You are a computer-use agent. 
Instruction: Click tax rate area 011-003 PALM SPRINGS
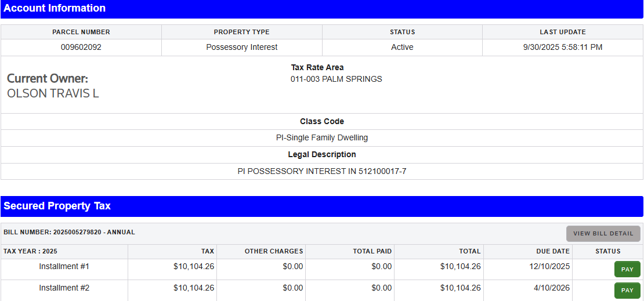tap(337, 79)
